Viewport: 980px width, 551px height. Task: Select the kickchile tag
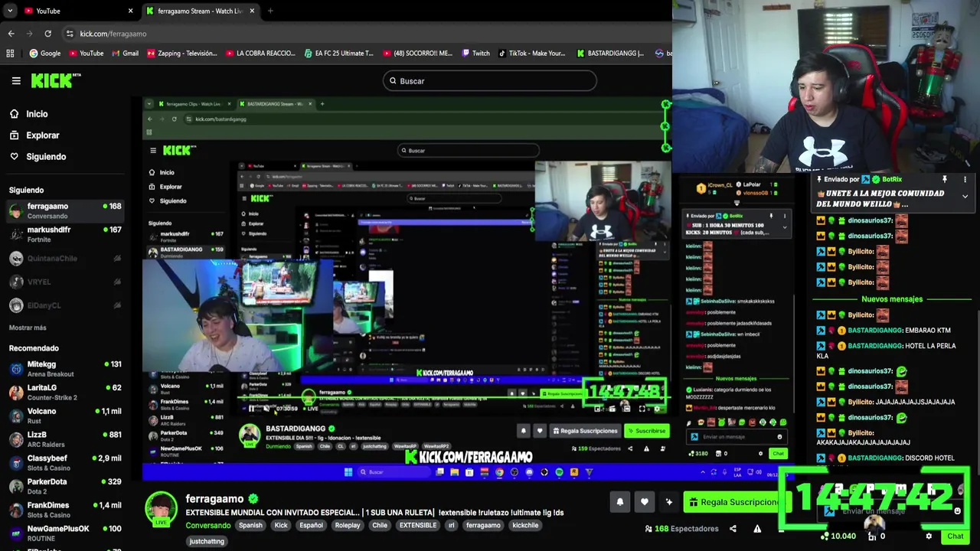[x=525, y=526]
